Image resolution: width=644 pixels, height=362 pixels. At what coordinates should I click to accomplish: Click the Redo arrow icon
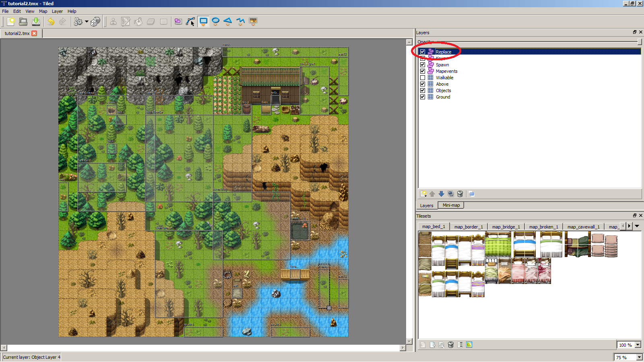[x=63, y=21]
